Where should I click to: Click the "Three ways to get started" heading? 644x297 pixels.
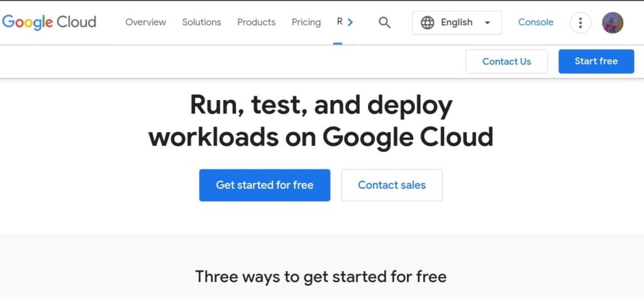coord(321,276)
